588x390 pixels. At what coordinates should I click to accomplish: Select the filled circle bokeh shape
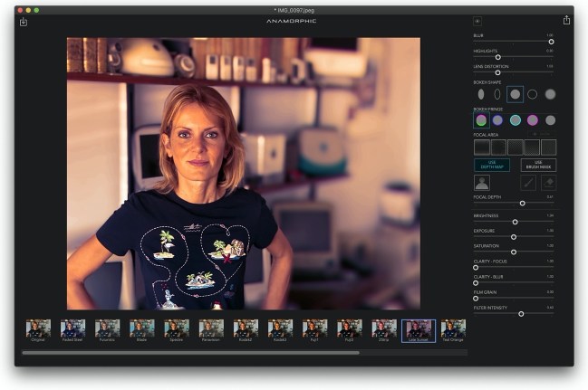(x=515, y=94)
